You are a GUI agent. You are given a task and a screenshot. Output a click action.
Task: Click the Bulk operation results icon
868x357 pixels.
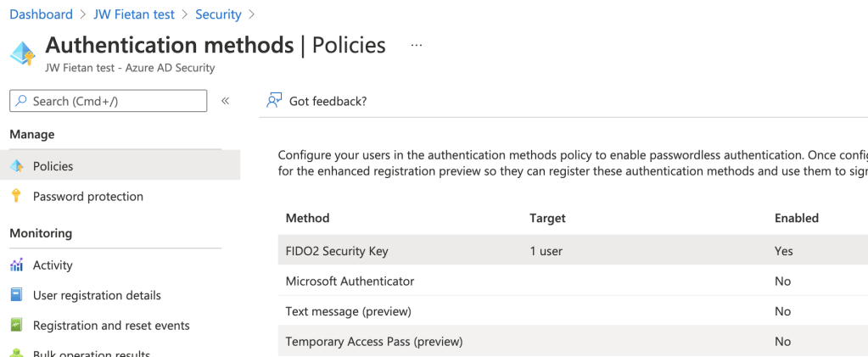[x=16, y=354]
